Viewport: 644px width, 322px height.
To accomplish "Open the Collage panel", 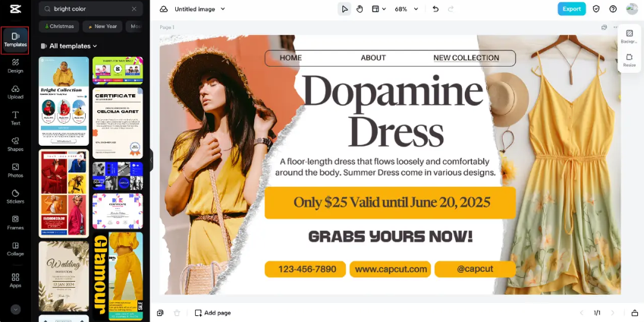I will click(15, 249).
